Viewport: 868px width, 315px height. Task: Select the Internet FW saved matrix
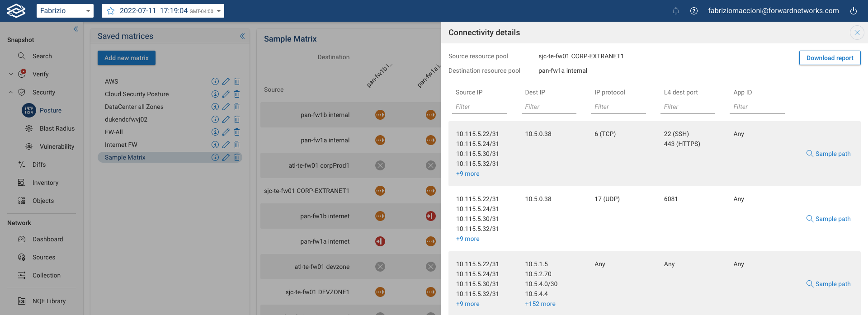pos(121,145)
